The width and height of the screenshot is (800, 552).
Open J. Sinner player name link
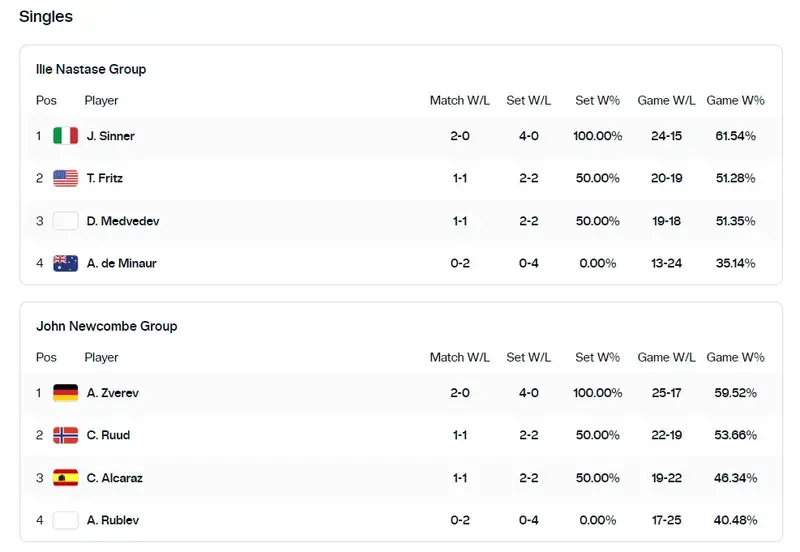tap(110, 136)
